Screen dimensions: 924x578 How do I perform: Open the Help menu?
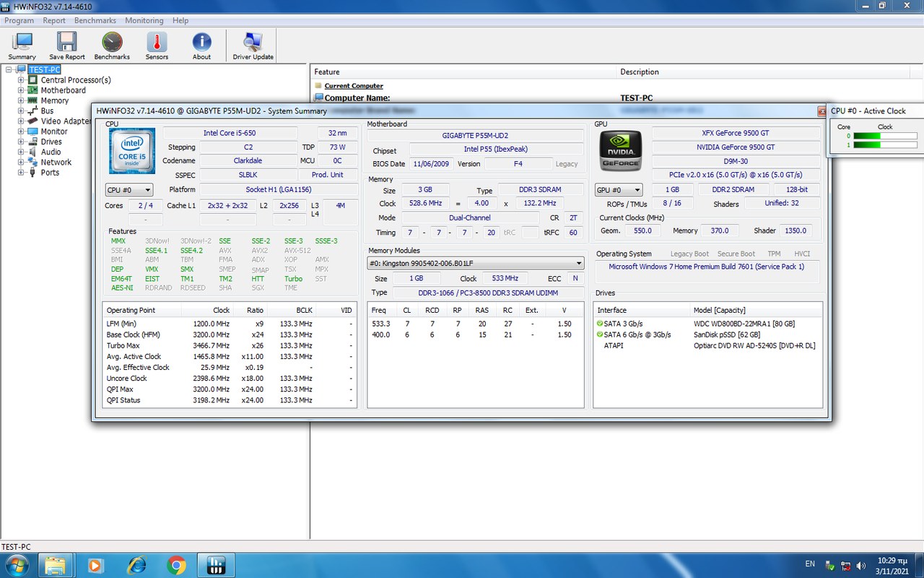pos(180,21)
